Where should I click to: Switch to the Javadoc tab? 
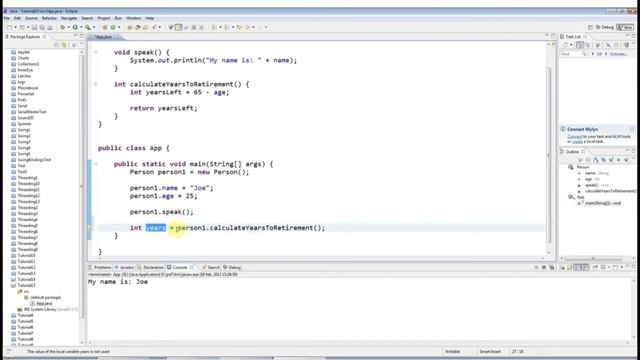coord(124,267)
